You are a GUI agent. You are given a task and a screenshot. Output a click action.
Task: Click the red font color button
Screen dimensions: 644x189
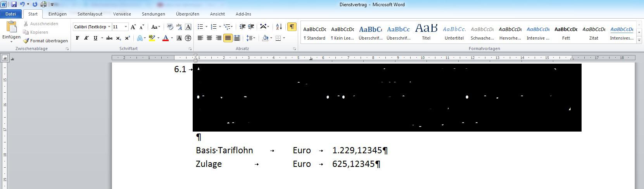166,38
